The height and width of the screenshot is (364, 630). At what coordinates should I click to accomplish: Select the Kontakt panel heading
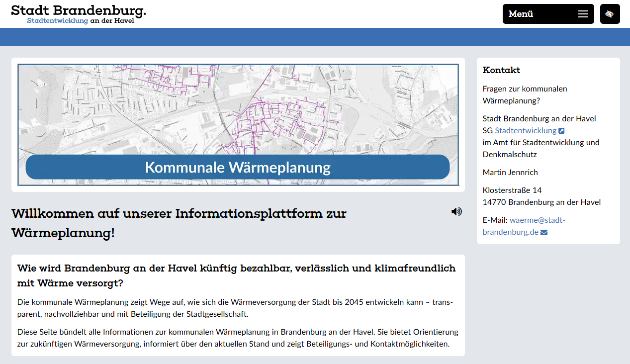coord(501,70)
